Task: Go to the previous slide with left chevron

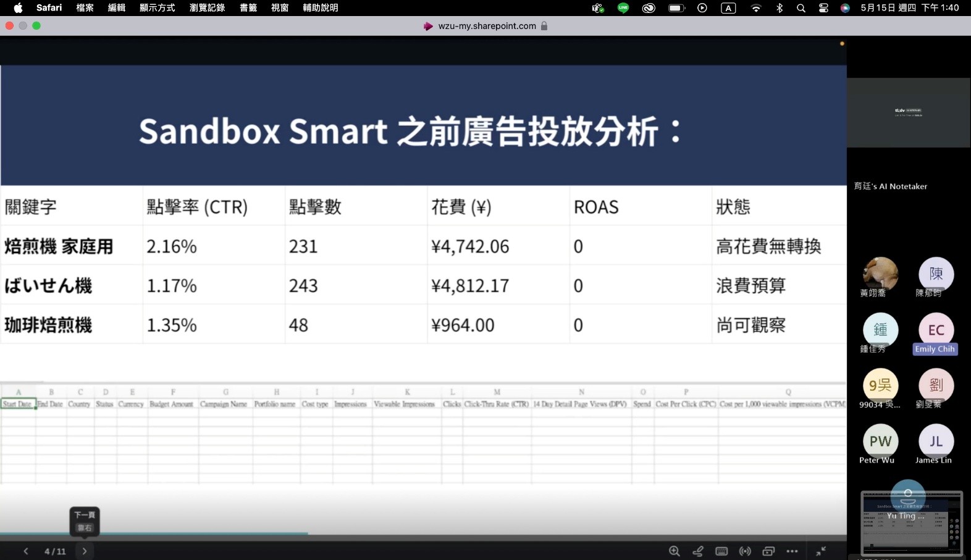Action: (26, 551)
